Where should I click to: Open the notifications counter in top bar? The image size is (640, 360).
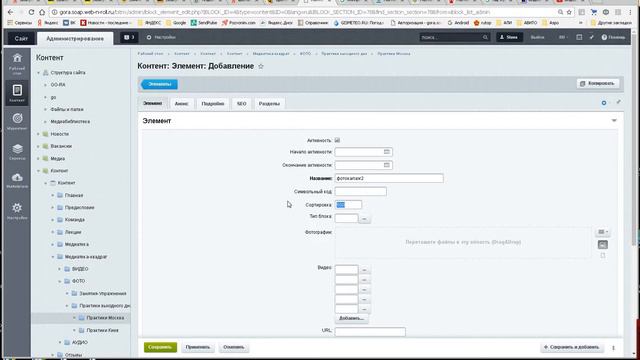click(x=129, y=37)
